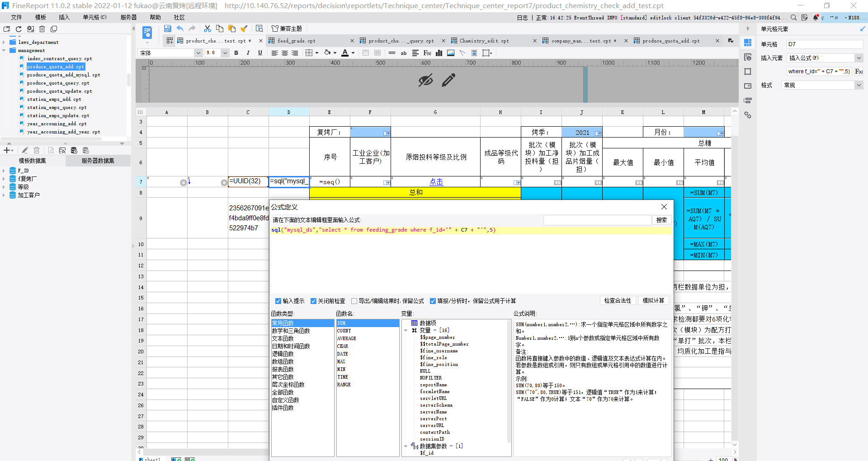Open the 模板 menu
The height and width of the screenshot is (461, 868).
pos(41,17)
